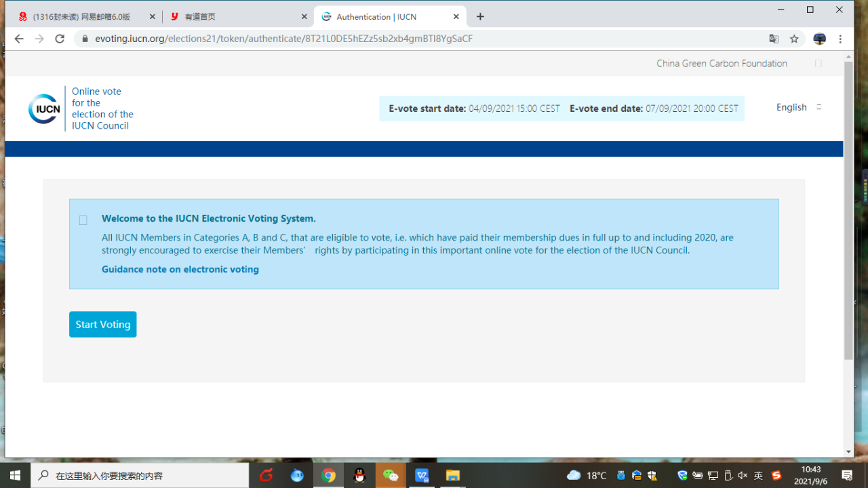Close the Authentication | IUCN tab
This screenshot has height=488, width=868.
[456, 17]
